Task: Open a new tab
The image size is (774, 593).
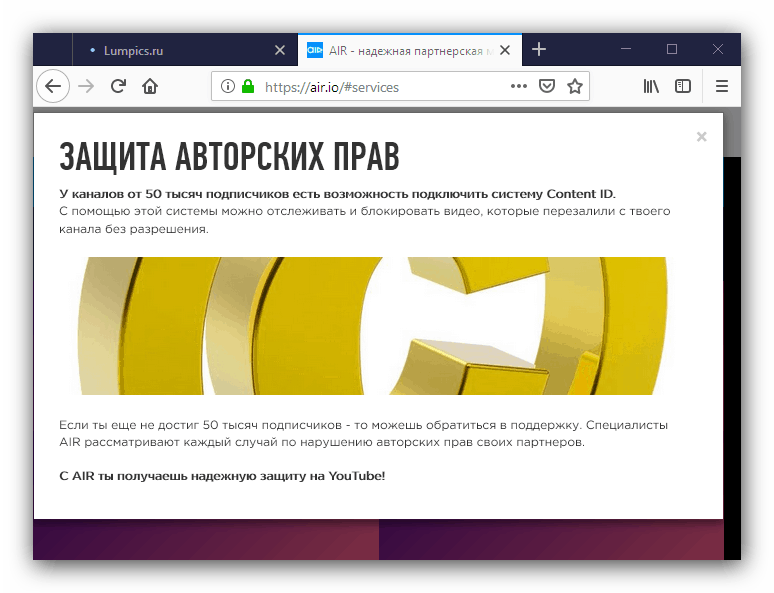Action: click(539, 49)
